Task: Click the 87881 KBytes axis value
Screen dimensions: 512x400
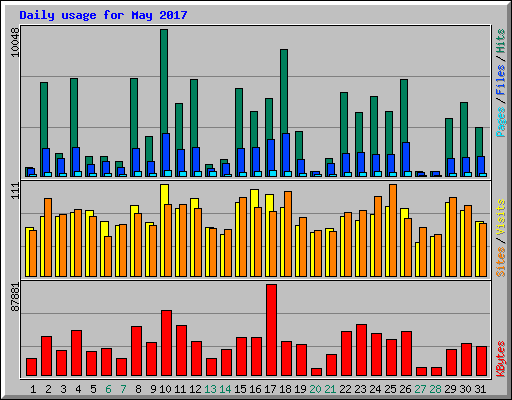Action: 15,297
